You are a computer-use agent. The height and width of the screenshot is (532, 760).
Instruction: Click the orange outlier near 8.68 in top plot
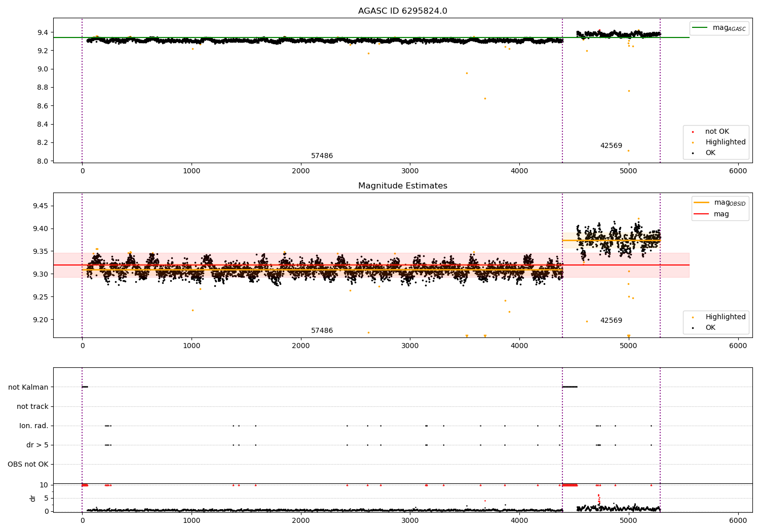(x=485, y=98)
